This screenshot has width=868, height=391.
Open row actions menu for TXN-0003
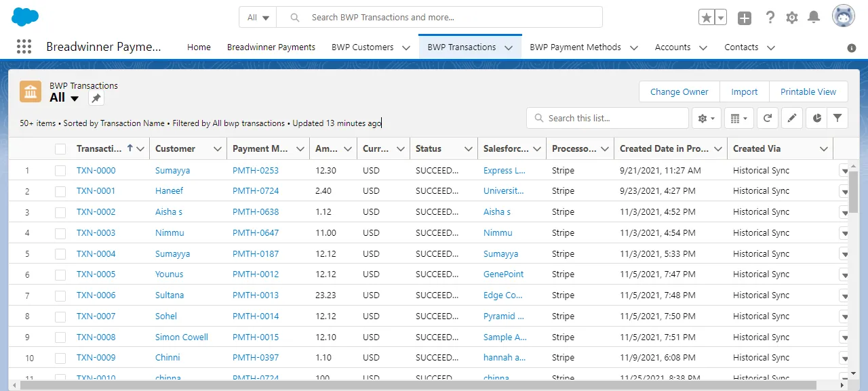coord(844,233)
